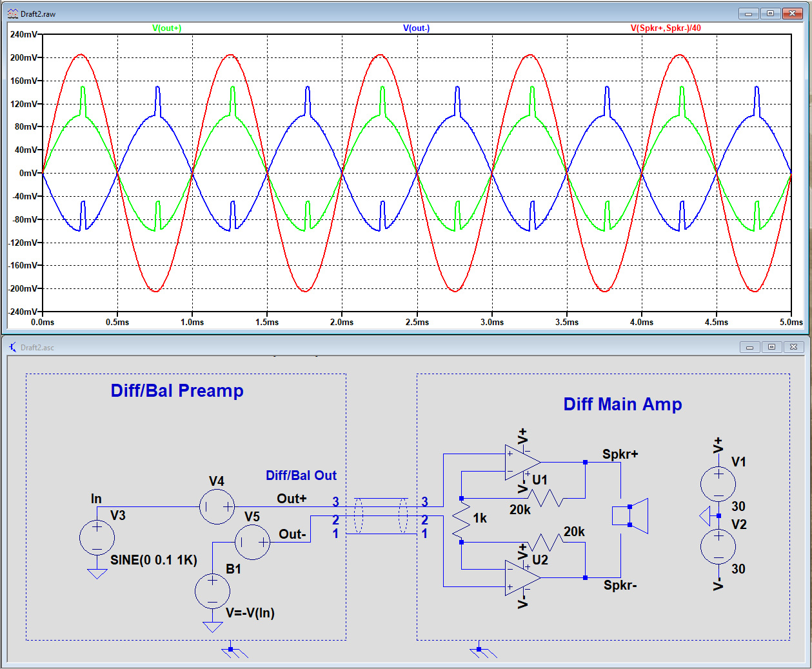Click the shielded cable symbol

coord(382,515)
